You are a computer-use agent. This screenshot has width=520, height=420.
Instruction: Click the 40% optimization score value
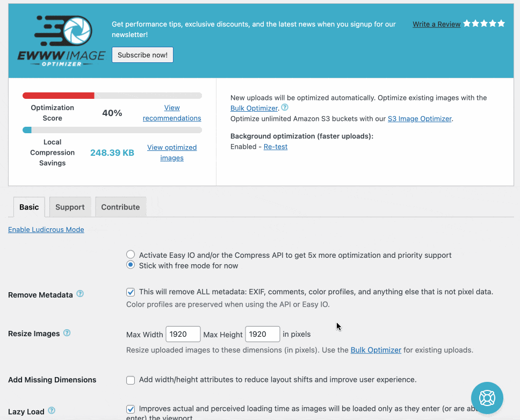pos(112,113)
